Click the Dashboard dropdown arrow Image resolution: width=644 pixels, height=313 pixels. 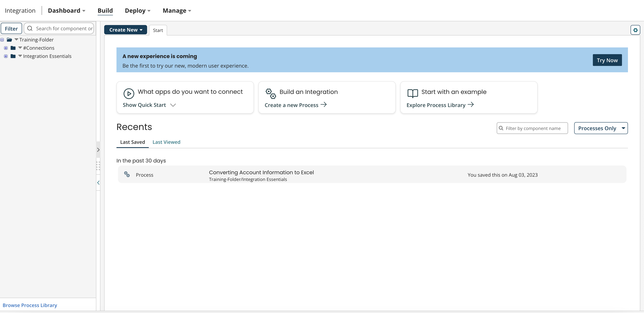(x=85, y=11)
